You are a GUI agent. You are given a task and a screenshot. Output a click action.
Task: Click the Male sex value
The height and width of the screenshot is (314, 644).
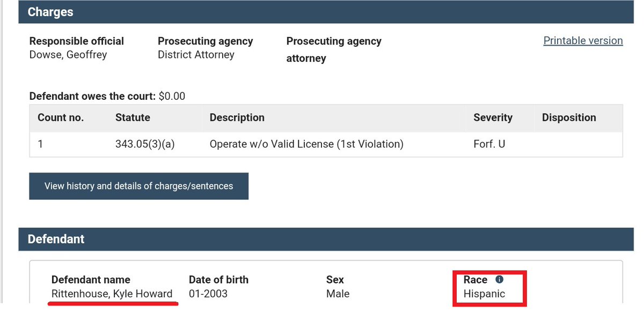[338, 294]
